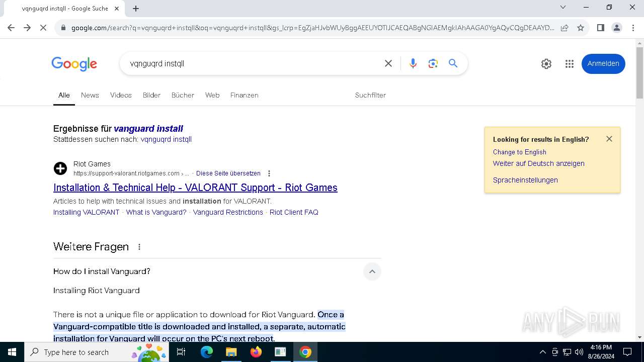Switch to the Finanzen tab
The width and height of the screenshot is (644, 362).
tap(245, 95)
